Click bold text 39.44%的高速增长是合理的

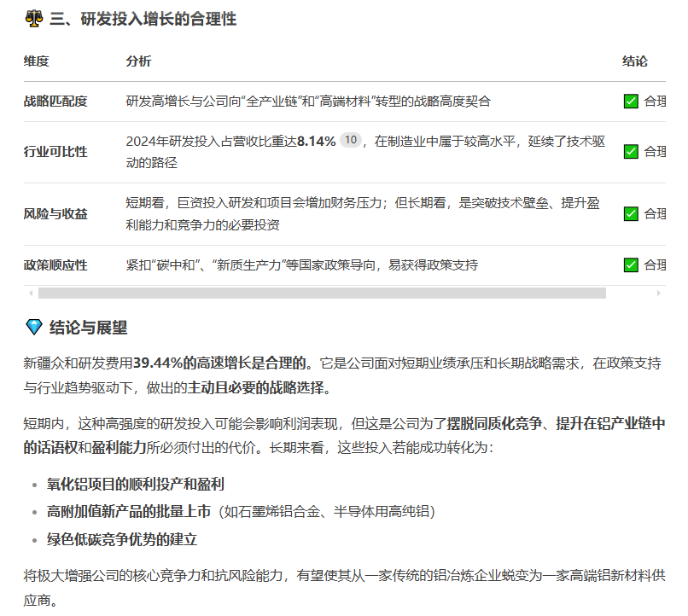(x=219, y=363)
